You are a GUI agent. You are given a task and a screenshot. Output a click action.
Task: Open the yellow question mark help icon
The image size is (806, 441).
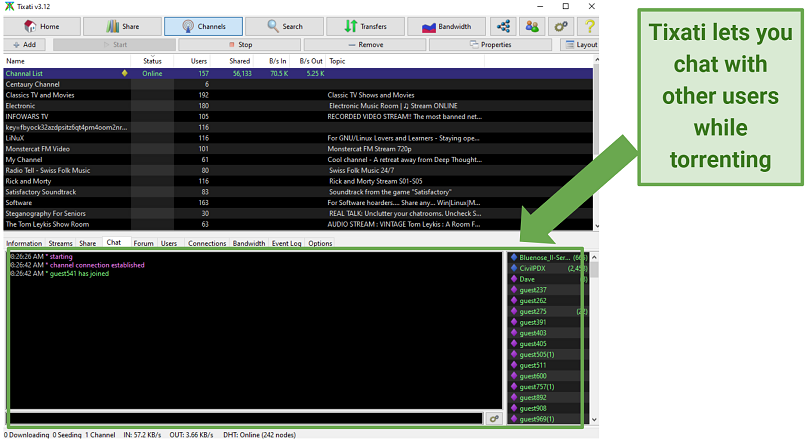(x=590, y=26)
